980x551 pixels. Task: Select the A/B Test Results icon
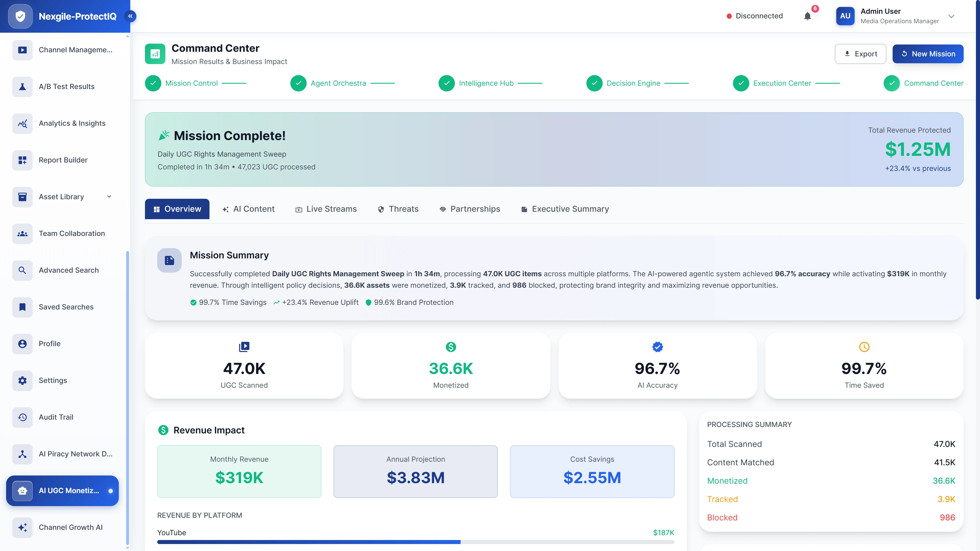coord(22,87)
